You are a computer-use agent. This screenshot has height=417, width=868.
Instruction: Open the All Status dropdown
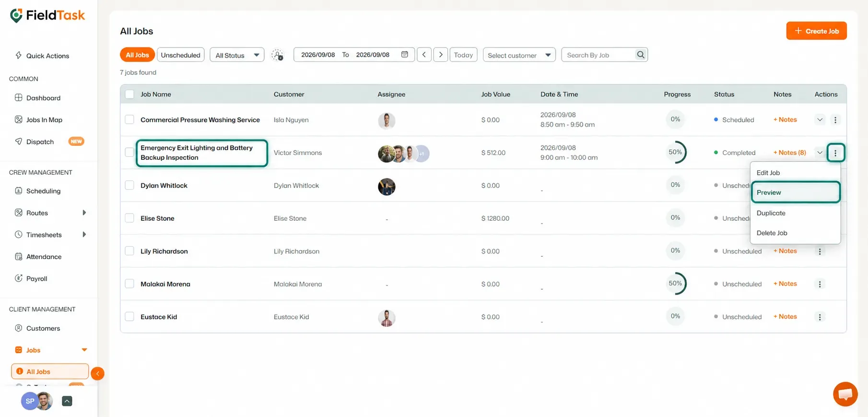tap(237, 55)
